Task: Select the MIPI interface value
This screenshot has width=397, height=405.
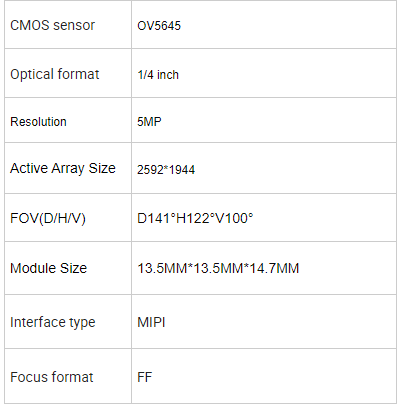Action: pyautogui.click(x=151, y=322)
